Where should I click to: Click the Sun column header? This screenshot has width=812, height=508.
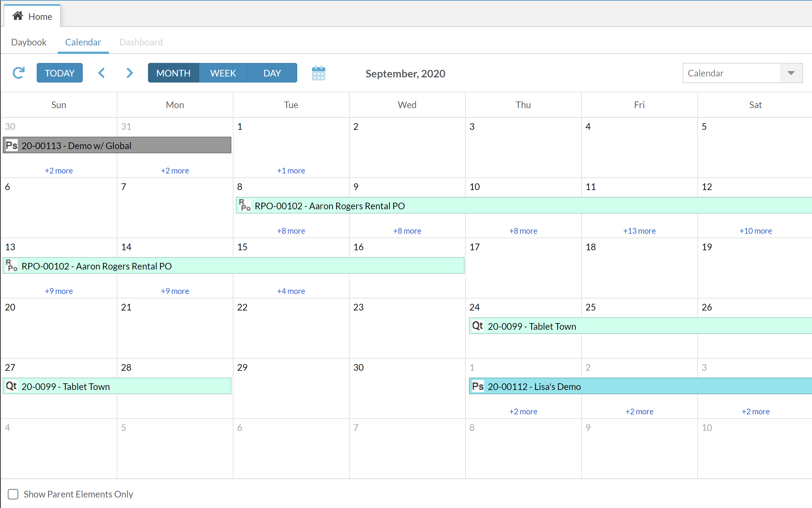[59, 105]
